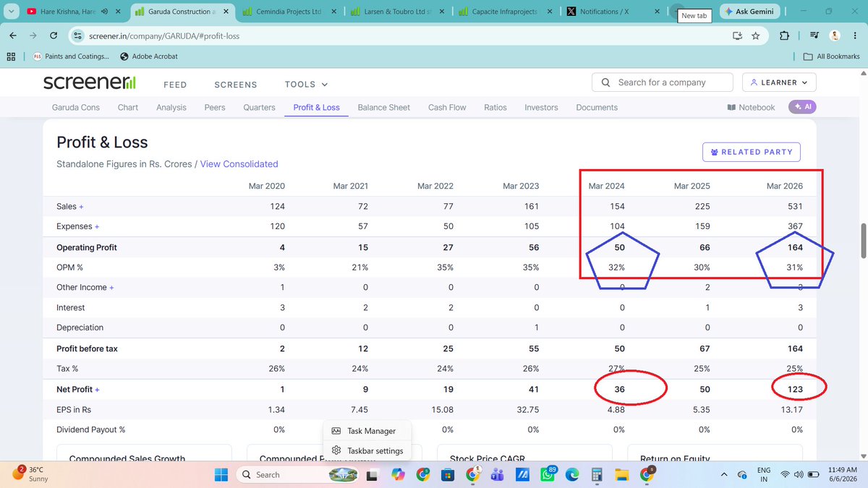Viewport: 868px width, 488px height.
Task: Jump to the Cash Flow section tab
Action: click(447, 108)
